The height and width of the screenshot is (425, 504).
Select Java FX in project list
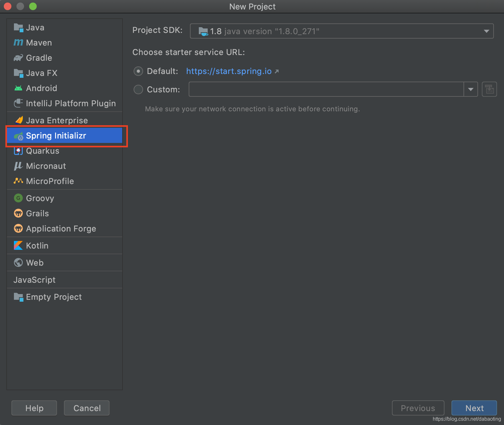coord(42,73)
